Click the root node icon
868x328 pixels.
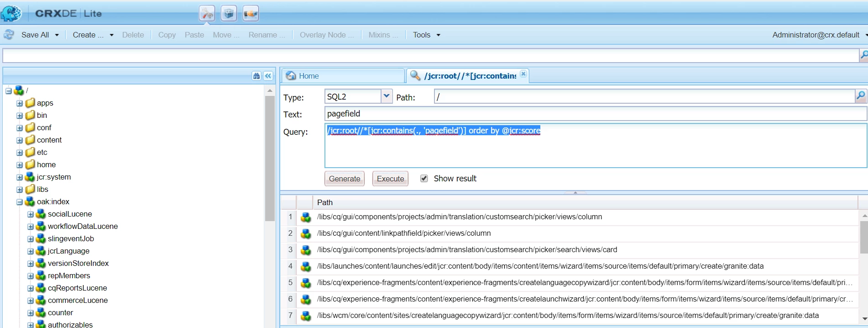[x=19, y=90]
